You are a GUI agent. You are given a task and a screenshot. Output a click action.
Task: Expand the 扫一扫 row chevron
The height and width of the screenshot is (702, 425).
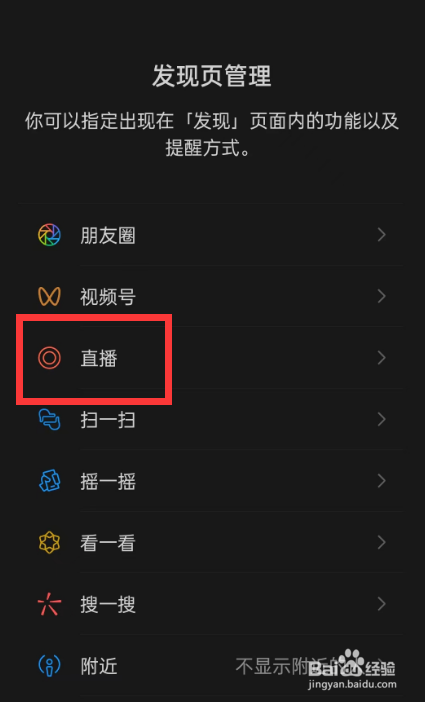coord(382,419)
